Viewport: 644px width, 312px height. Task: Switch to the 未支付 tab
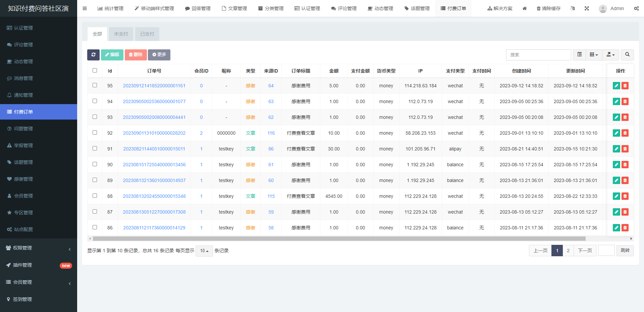(x=121, y=34)
